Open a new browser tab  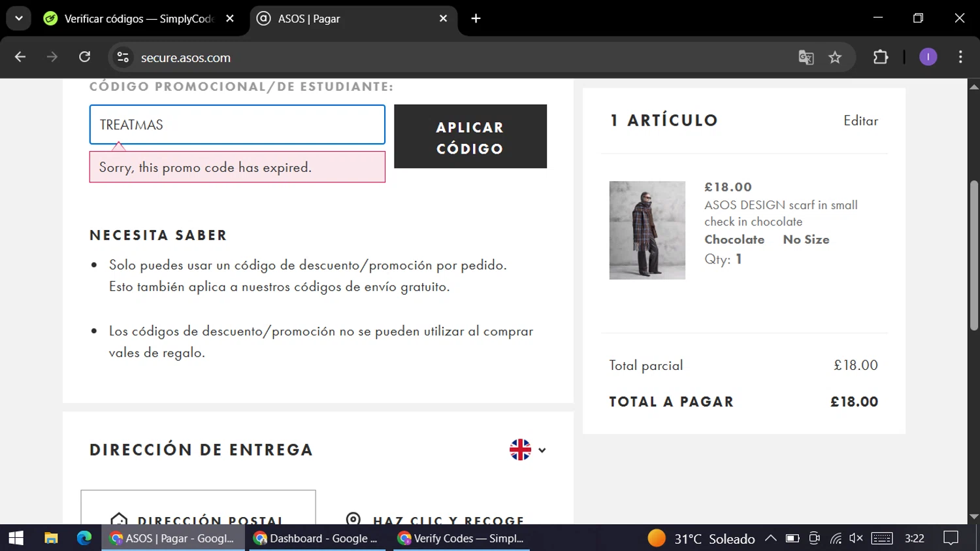(476, 18)
